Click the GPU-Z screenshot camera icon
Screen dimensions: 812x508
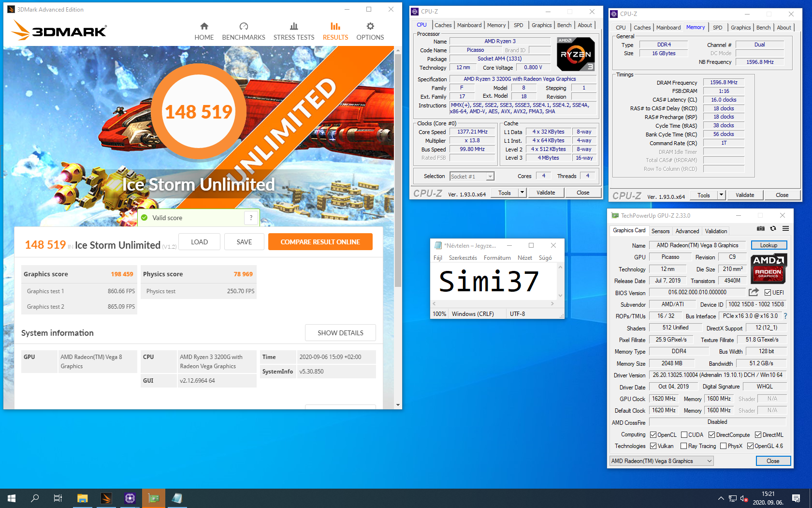760,228
